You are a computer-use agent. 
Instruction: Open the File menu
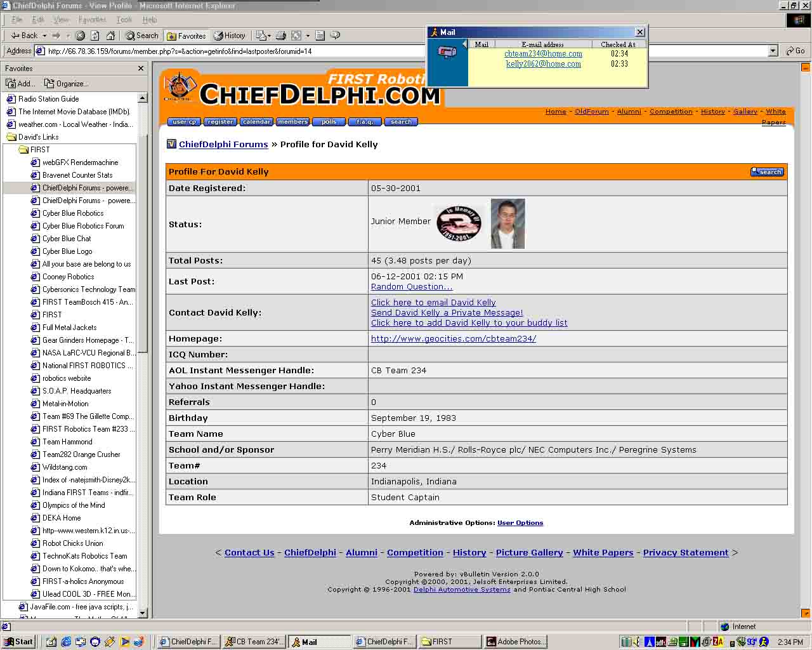tap(16, 20)
